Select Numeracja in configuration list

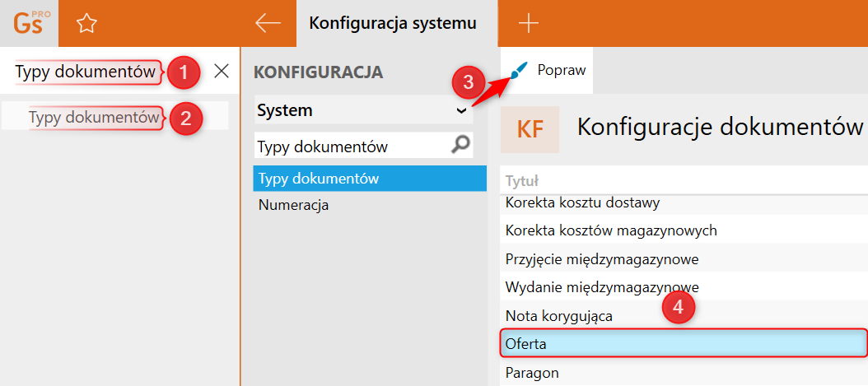(x=293, y=205)
